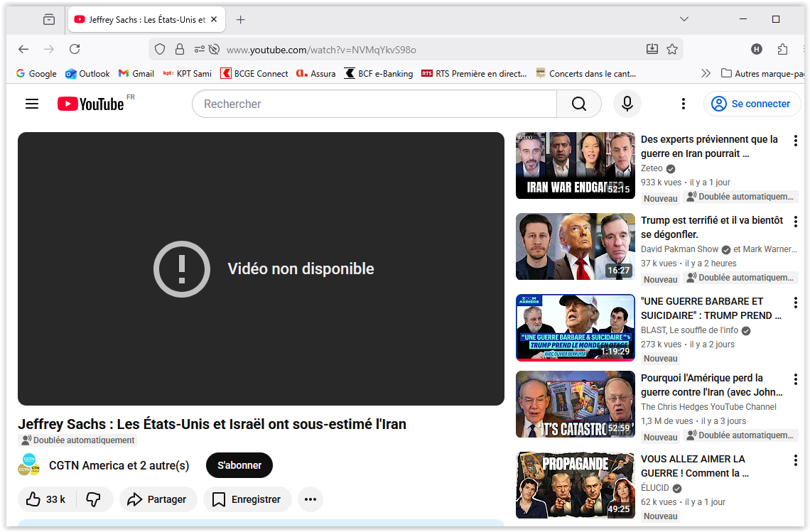
Task: Open YouTube settings three-dot menu
Action: coord(683,104)
